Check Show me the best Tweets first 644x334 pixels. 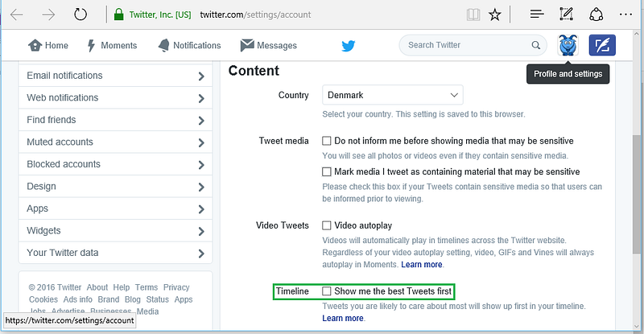click(327, 291)
